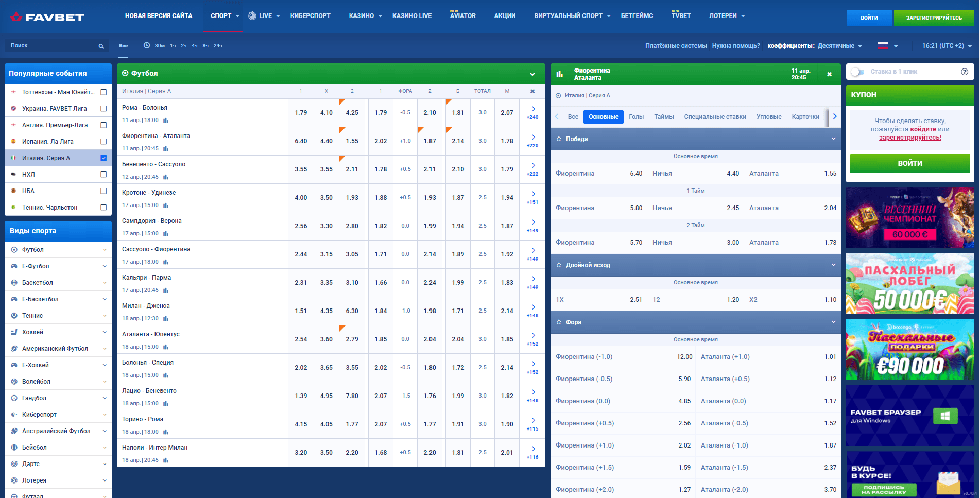Check the Испания. Ла Лига checkbox
980x498 pixels.
104,142
